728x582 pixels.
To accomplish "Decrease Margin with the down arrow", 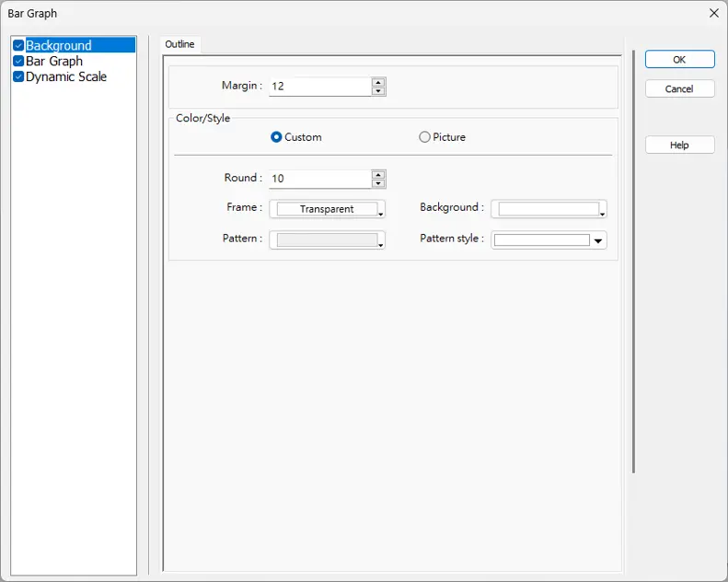I will click(378, 91).
